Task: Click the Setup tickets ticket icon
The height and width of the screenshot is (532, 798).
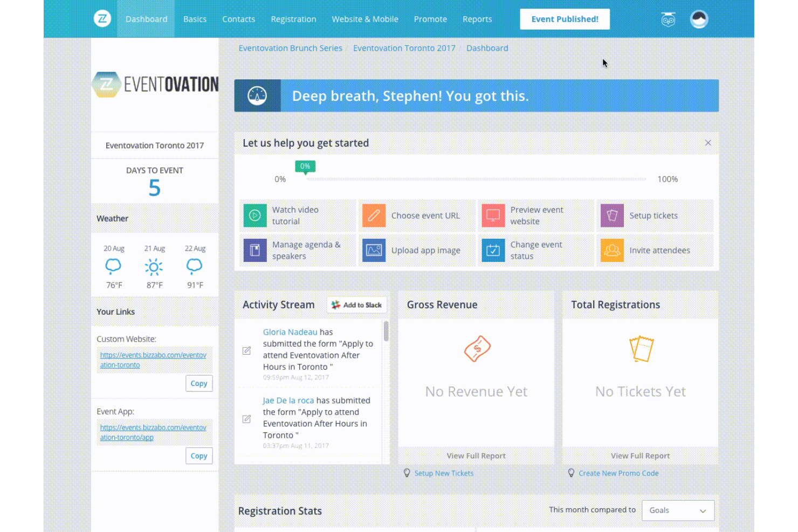Action: [x=611, y=215]
